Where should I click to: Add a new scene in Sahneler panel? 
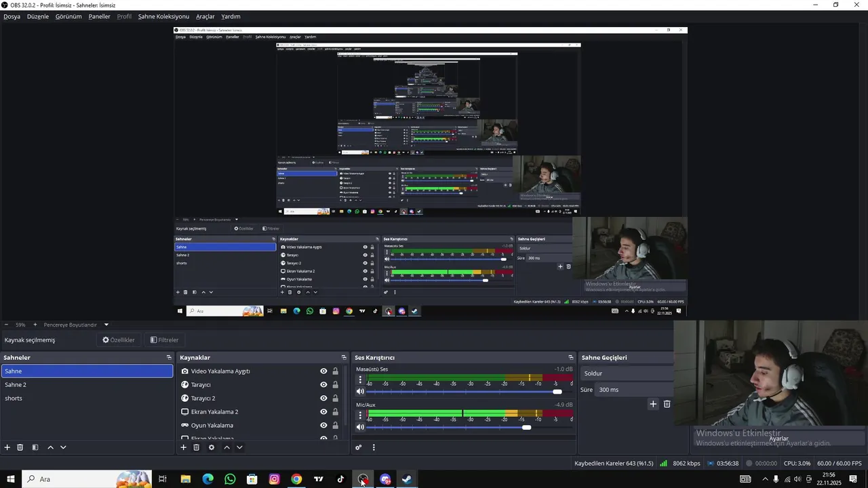click(x=7, y=447)
